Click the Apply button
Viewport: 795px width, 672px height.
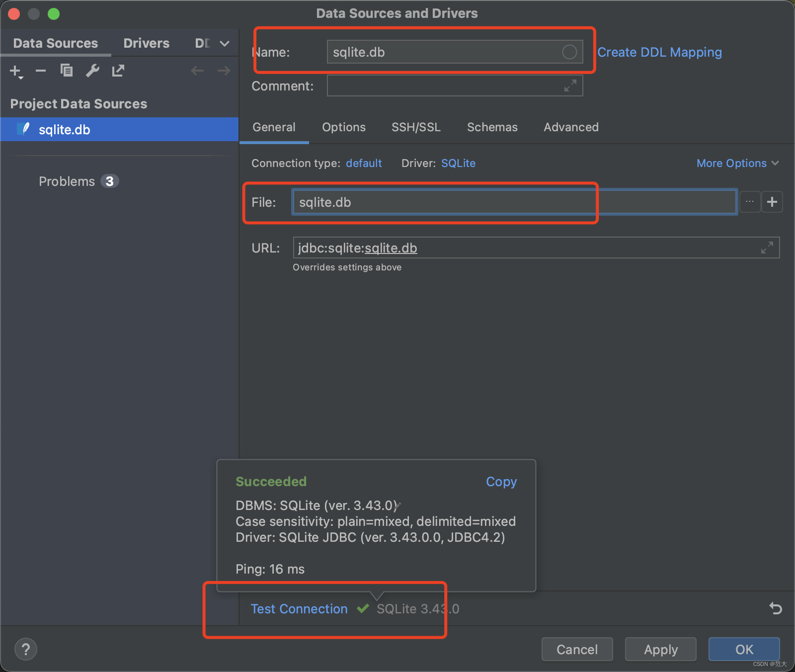tap(660, 649)
